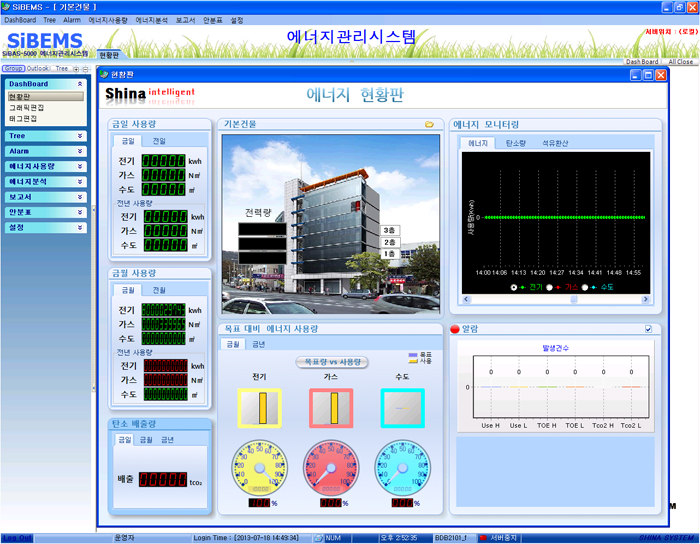This screenshot has width=700, height=544.
Task: Click the plus icon beside Tree tab
Action: 76,69
